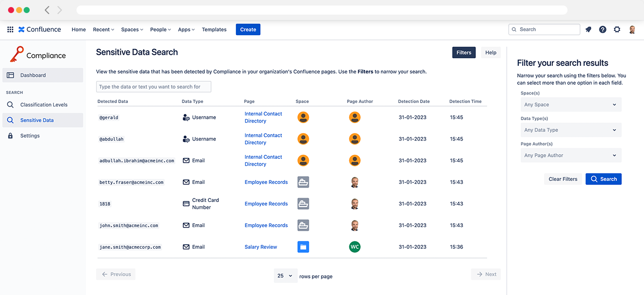This screenshot has width=644, height=295.
Task: Expand the Any Data Type dropdown
Action: pos(571,130)
